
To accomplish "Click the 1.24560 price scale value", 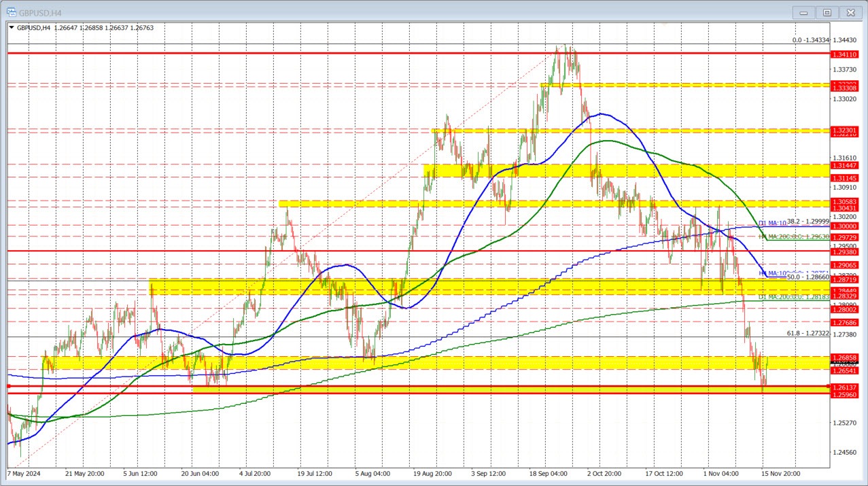I will coord(846,452).
